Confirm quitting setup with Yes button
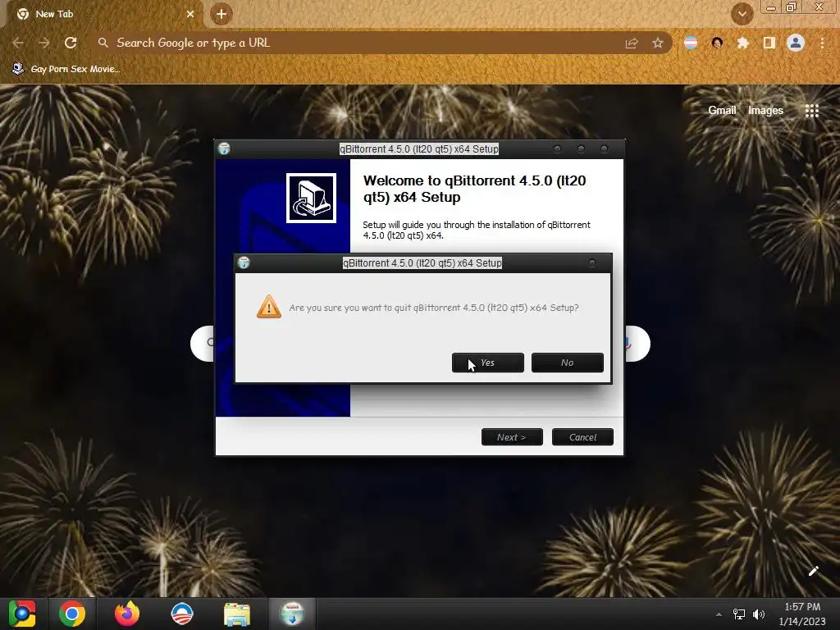840x630 pixels. pyautogui.click(x=487, y=363)
